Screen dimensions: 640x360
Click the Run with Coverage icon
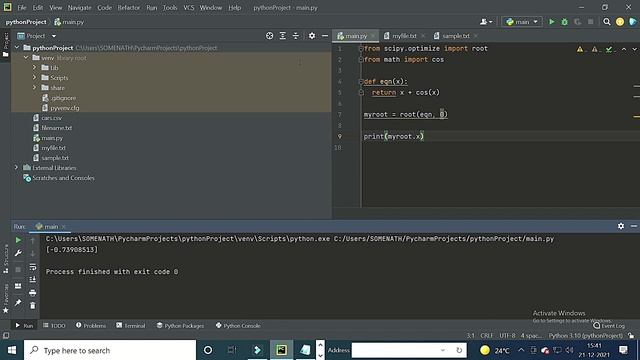(578, 22)
